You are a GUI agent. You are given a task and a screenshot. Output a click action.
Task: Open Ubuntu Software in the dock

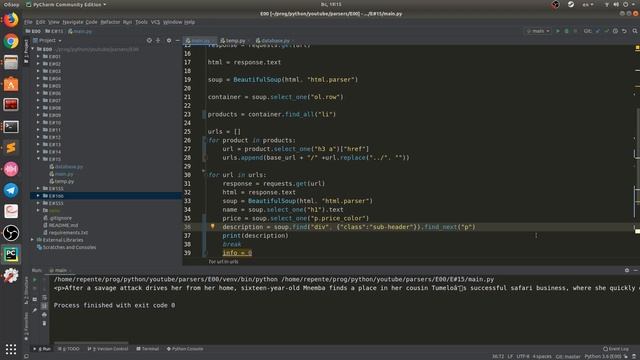(x=11, y=84)
